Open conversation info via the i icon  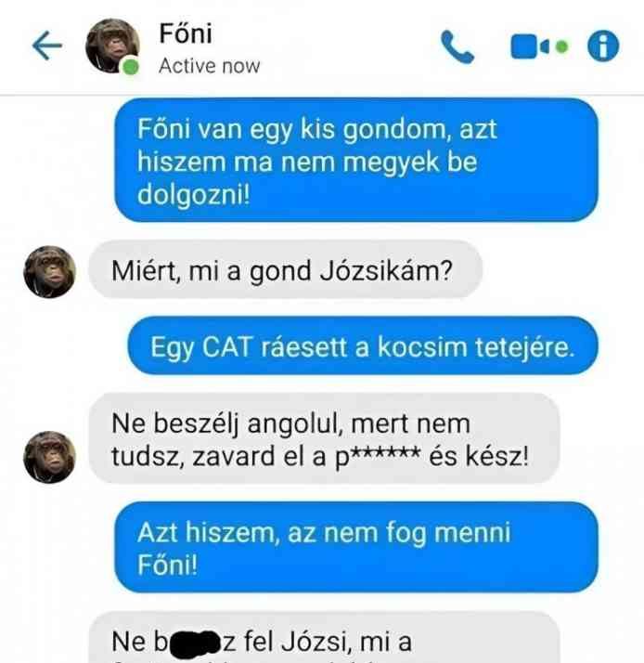[603, 46]
